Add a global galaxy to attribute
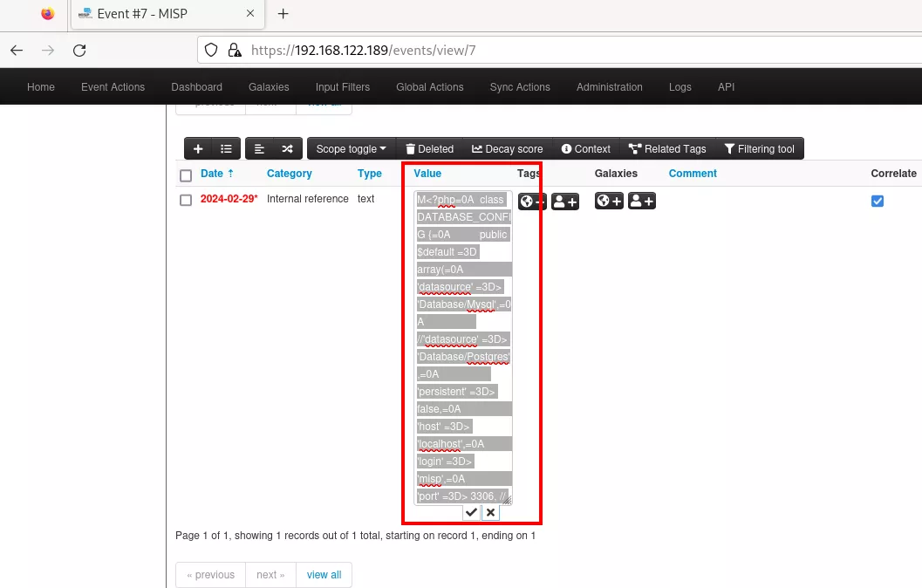 pos(609,202)
